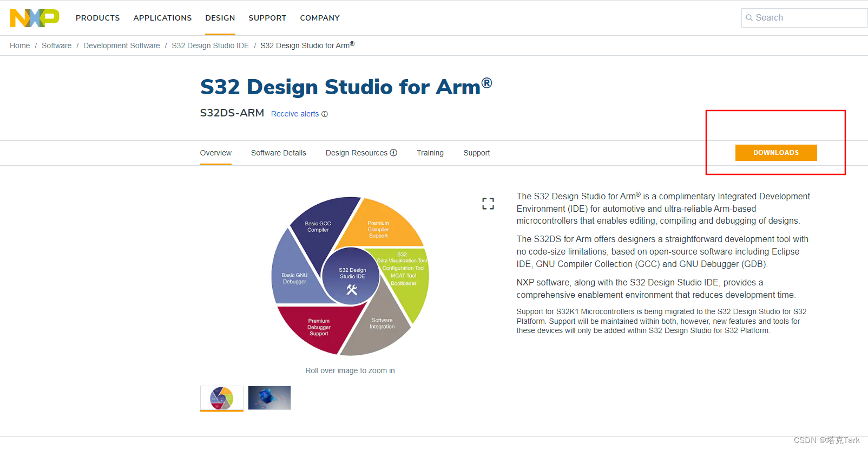Open the SUPPORT top menu
This screenshot has width=868, height=449.
coord(267,18)
